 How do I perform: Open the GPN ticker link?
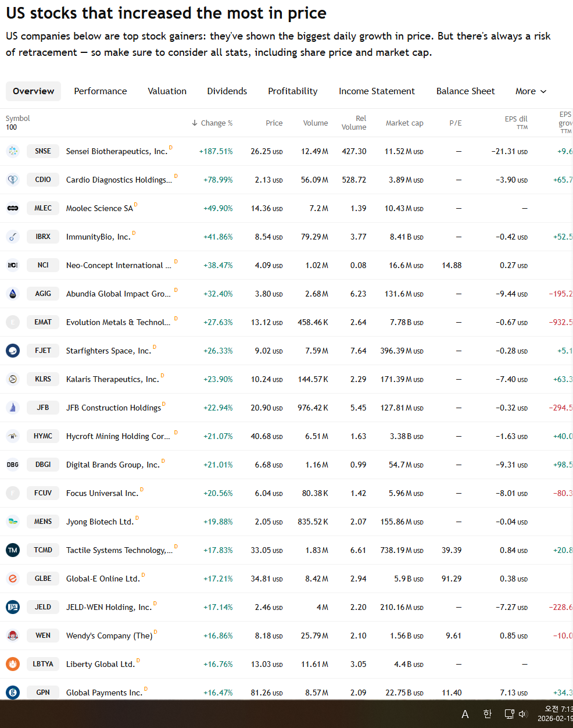click(43, 693)
